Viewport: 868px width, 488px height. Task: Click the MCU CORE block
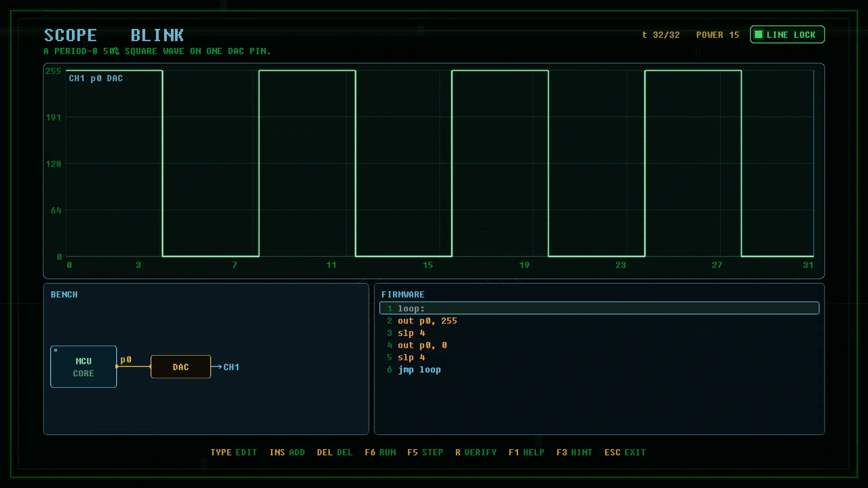(x=84, y=367)
